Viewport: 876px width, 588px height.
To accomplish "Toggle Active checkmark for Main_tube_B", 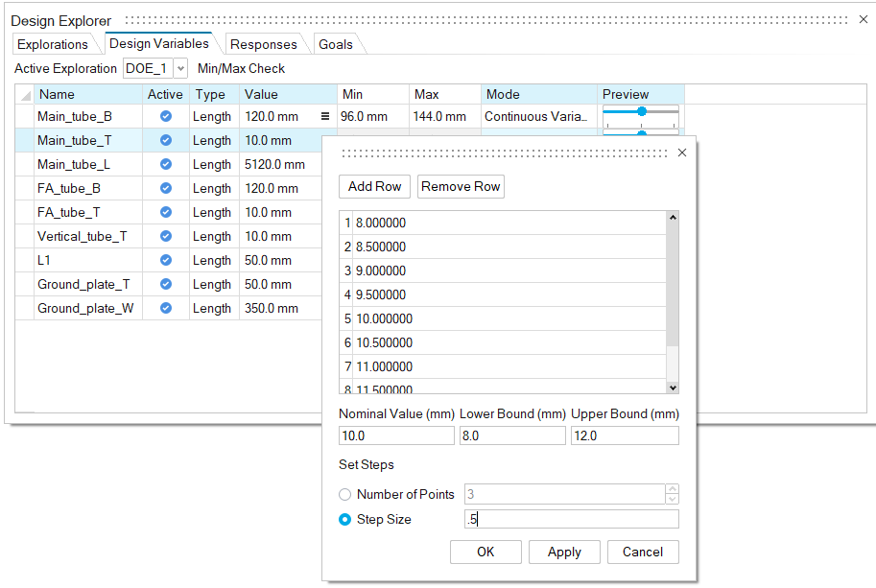I will (x=165, y=116).
